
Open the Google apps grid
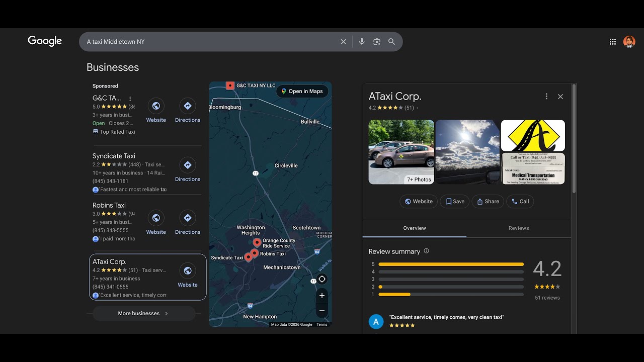[612, 42]
